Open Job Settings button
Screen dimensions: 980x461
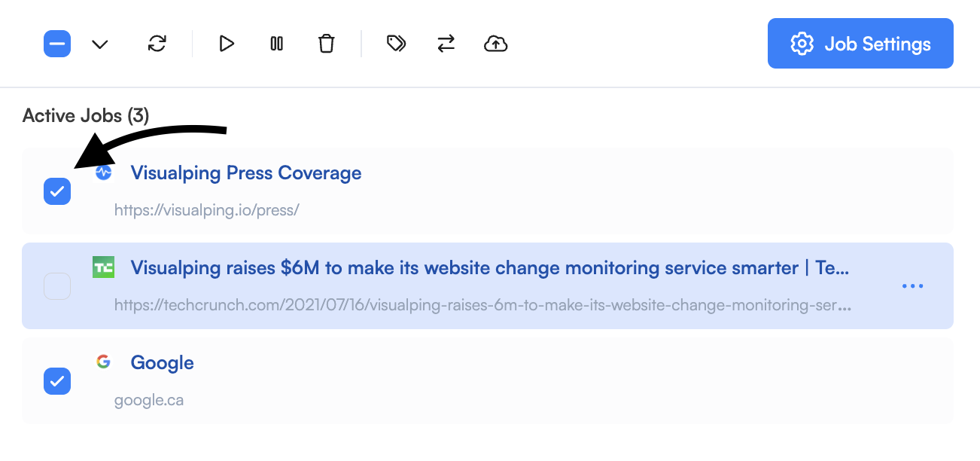(x=860, y=44)
